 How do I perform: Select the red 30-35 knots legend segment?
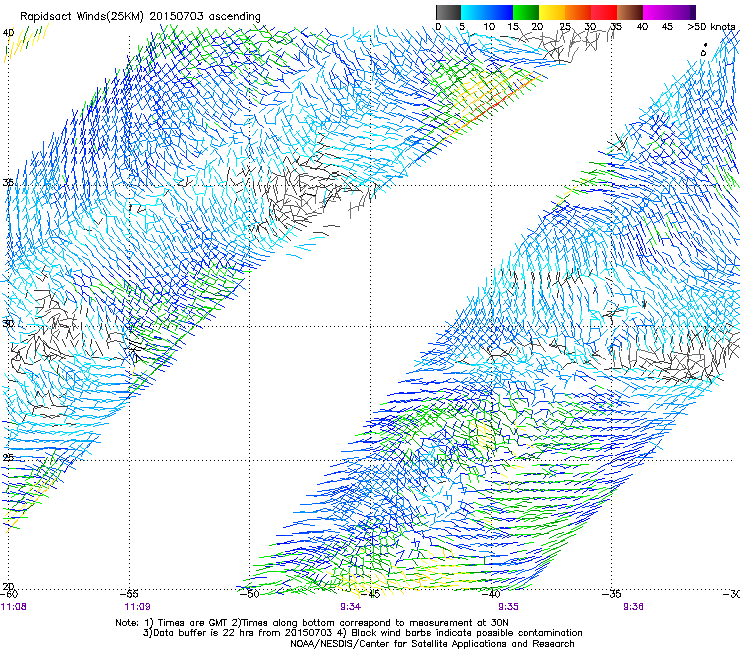604,12
